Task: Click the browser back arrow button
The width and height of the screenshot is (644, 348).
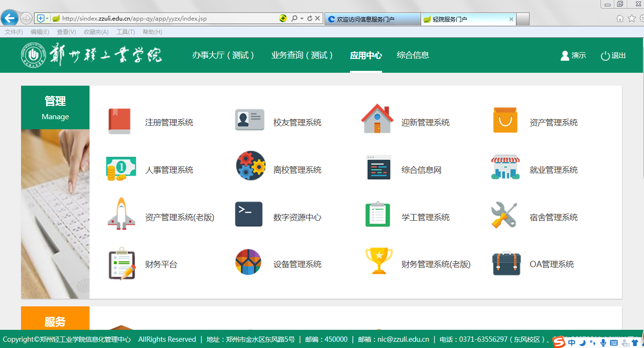Action: point(9,19)
